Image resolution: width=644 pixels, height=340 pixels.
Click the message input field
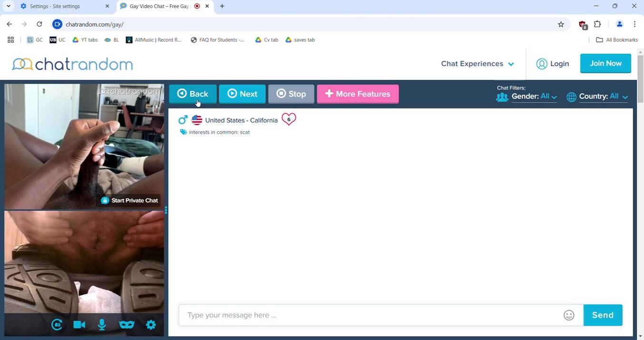pos(371,315)
